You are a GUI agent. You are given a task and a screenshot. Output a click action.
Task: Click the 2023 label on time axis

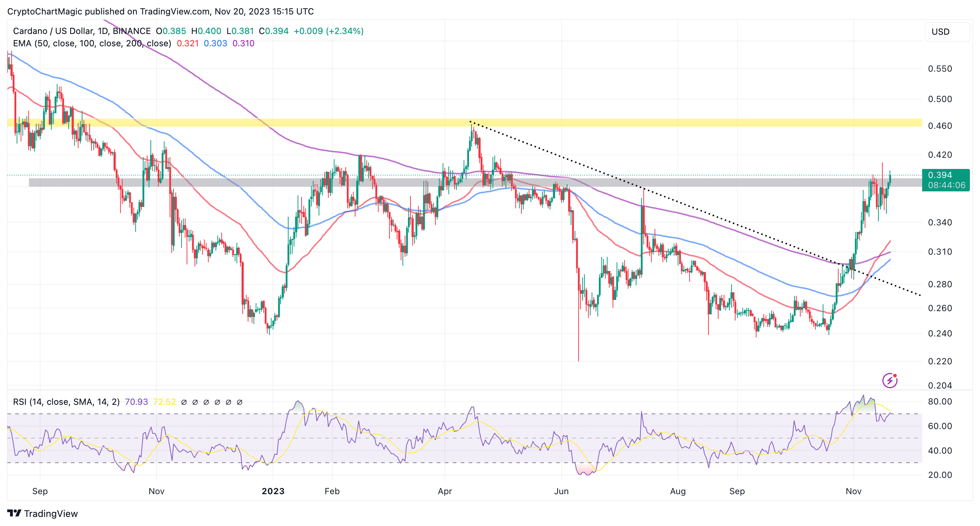[x=273, y=491]
